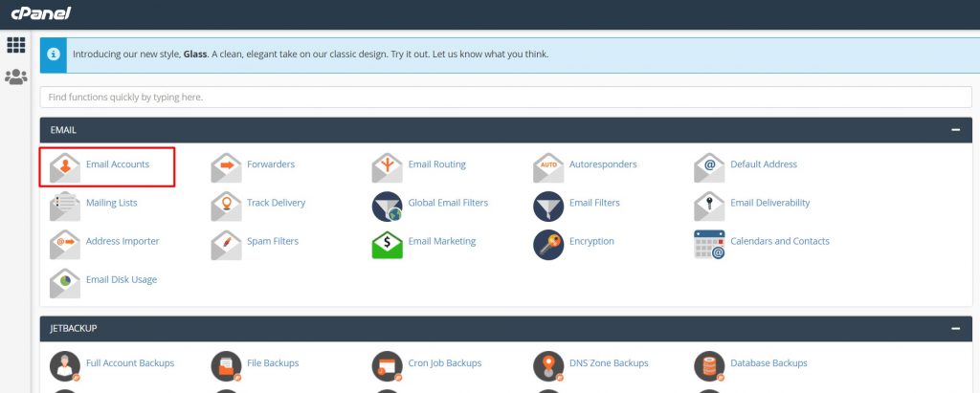Open the Email Disk Usage icon
This screenshot has height=393, width=980.
click(65, 281)
